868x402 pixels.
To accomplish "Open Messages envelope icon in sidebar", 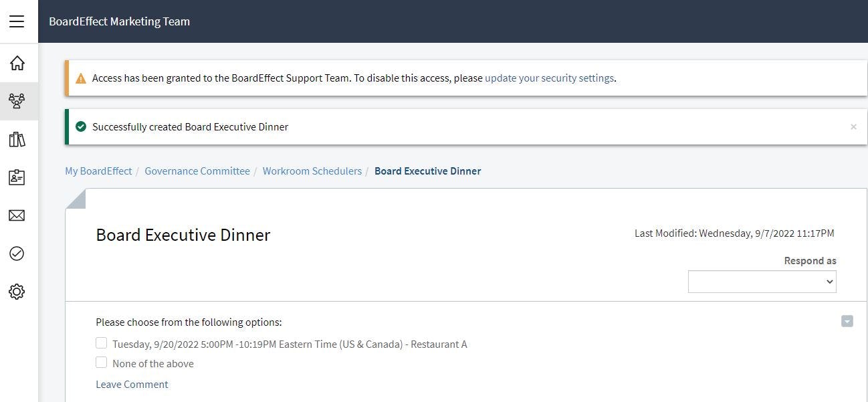I will (x=17, y=215).
